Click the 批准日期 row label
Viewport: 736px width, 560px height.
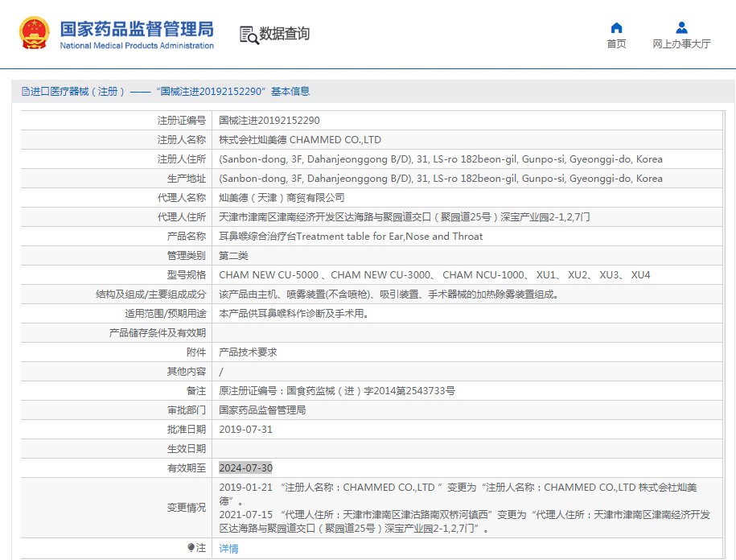(x=187, y=430)
